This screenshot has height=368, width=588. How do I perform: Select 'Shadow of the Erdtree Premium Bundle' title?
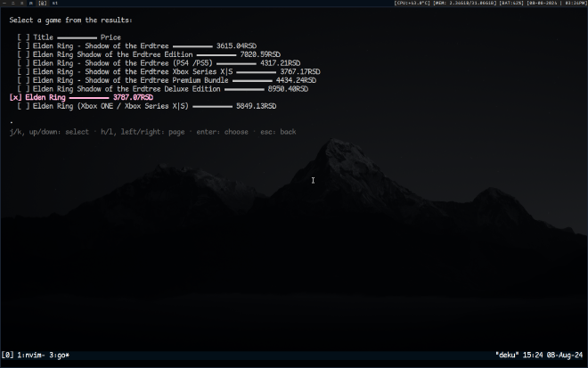click(157, 81)
